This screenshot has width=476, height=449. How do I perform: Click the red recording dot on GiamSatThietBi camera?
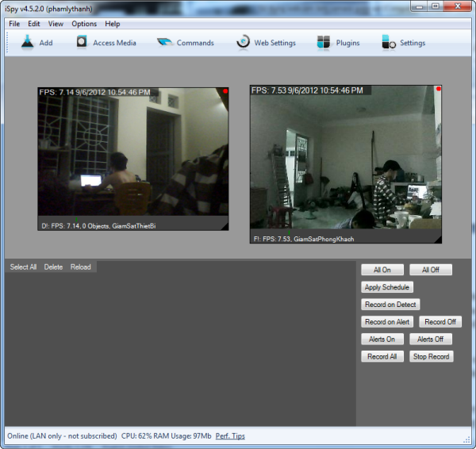click(225, 91)
